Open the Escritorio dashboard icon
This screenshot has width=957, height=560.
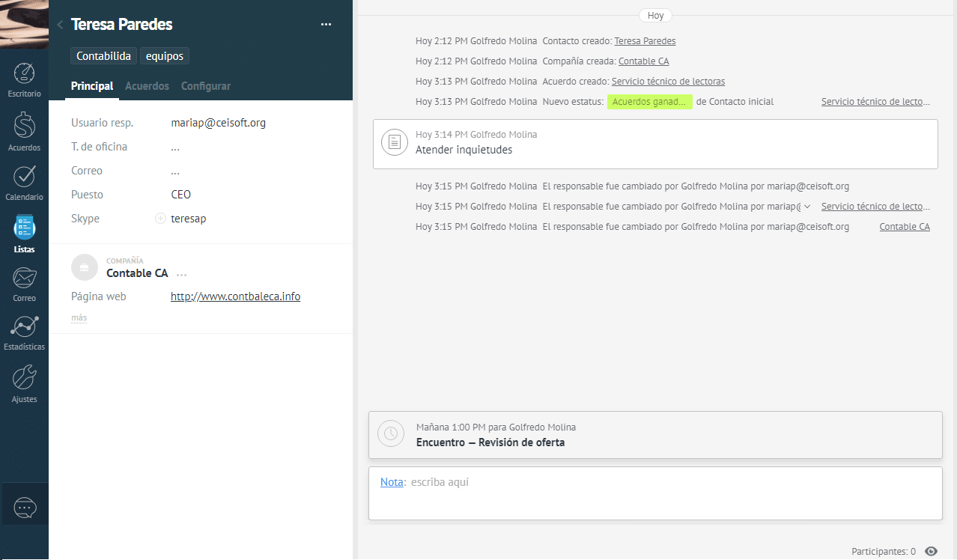click(x=24, y=80)
